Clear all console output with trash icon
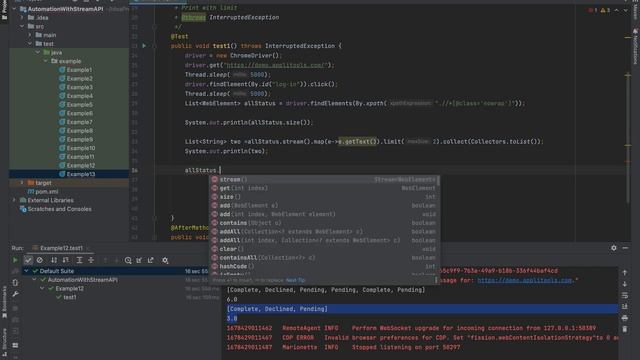 [624, 329]
